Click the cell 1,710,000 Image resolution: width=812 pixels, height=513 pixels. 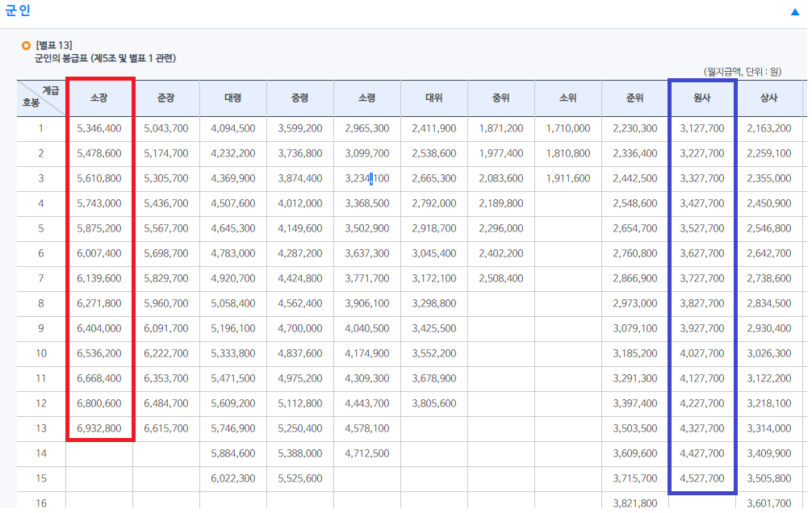pos(568,128)
